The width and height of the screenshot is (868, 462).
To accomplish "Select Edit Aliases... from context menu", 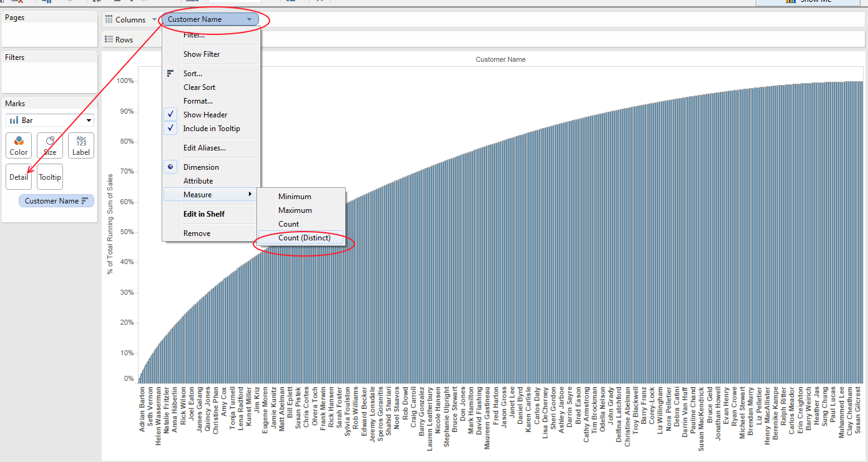I will 205,148.
